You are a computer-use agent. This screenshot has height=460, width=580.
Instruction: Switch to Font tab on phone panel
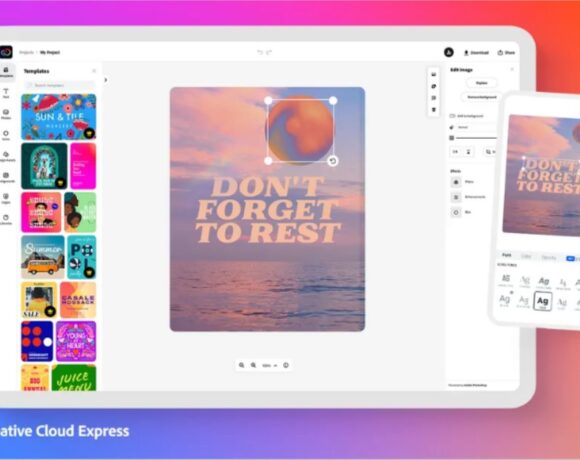click(x=506, y=255)
